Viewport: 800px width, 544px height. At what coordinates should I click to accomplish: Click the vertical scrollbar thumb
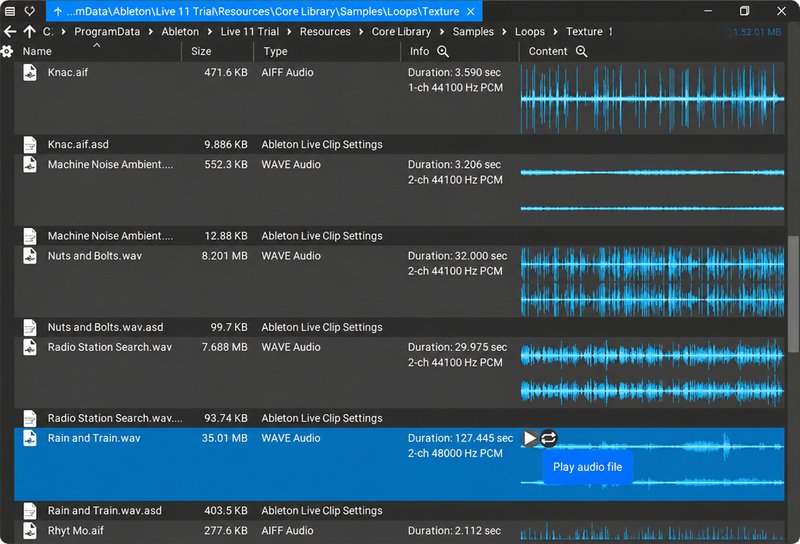(x=793, y=294)
